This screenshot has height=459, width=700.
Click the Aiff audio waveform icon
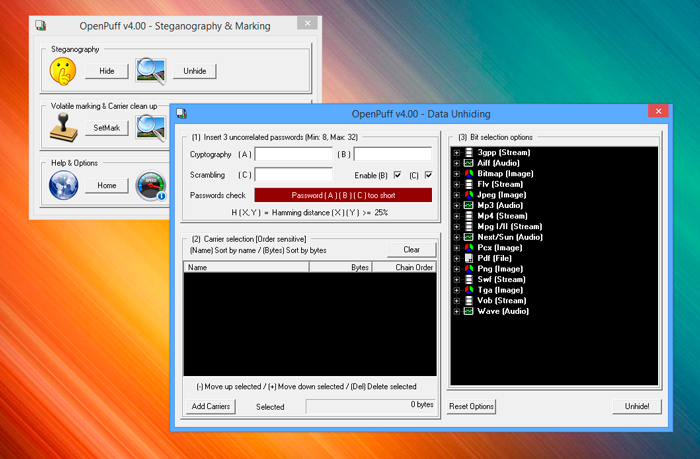[468, 163]
